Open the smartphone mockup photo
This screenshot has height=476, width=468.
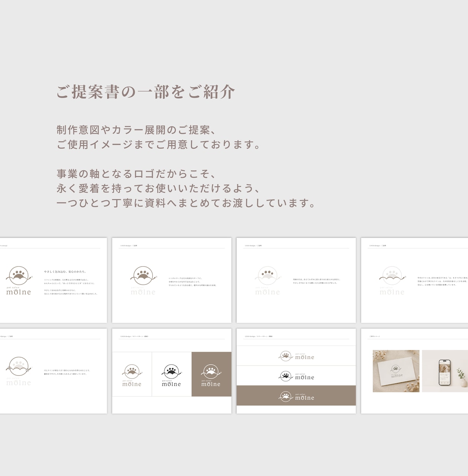(x=445, y=371)
